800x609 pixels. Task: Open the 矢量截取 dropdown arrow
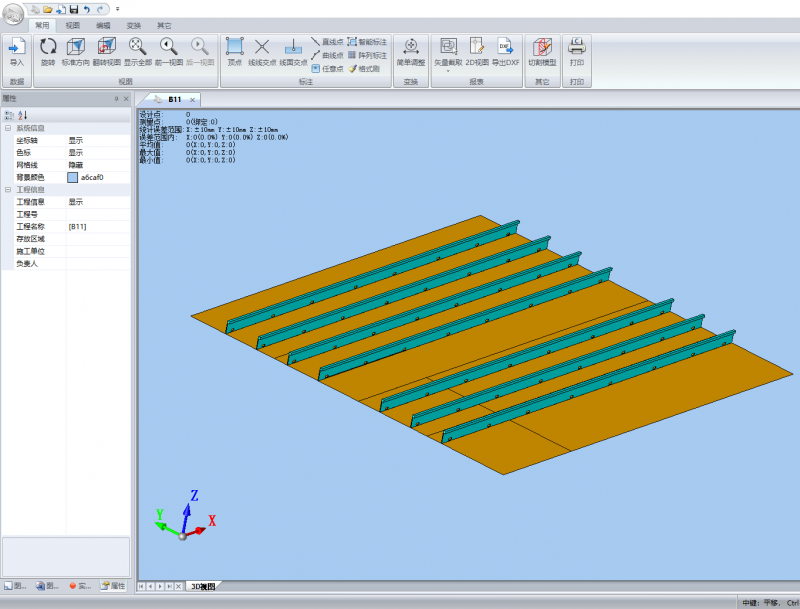point(448,71)
